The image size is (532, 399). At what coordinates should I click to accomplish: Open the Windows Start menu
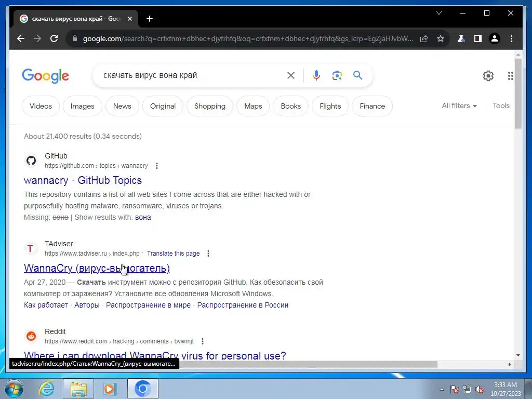click(x=14, y=389)
